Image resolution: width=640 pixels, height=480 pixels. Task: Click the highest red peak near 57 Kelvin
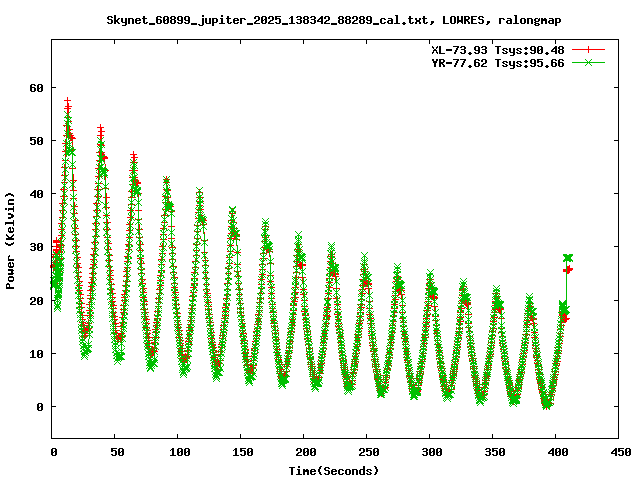(x=67, y=100)
